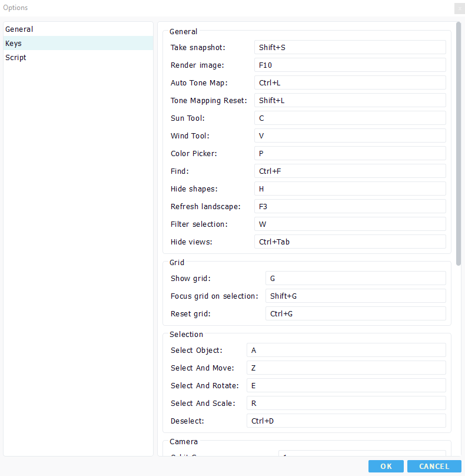465x476 pixels.
Task: Click the Select And Rotate key field
Action: 346,386
